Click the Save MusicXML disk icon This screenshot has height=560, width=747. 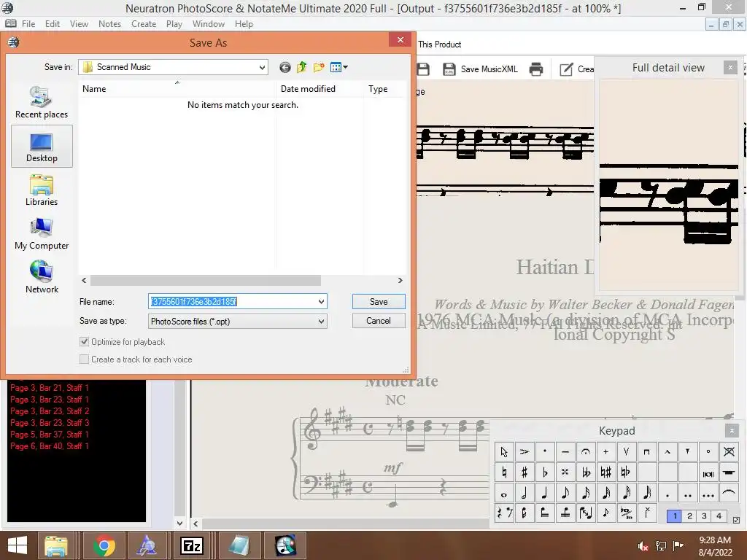(449, 69)
